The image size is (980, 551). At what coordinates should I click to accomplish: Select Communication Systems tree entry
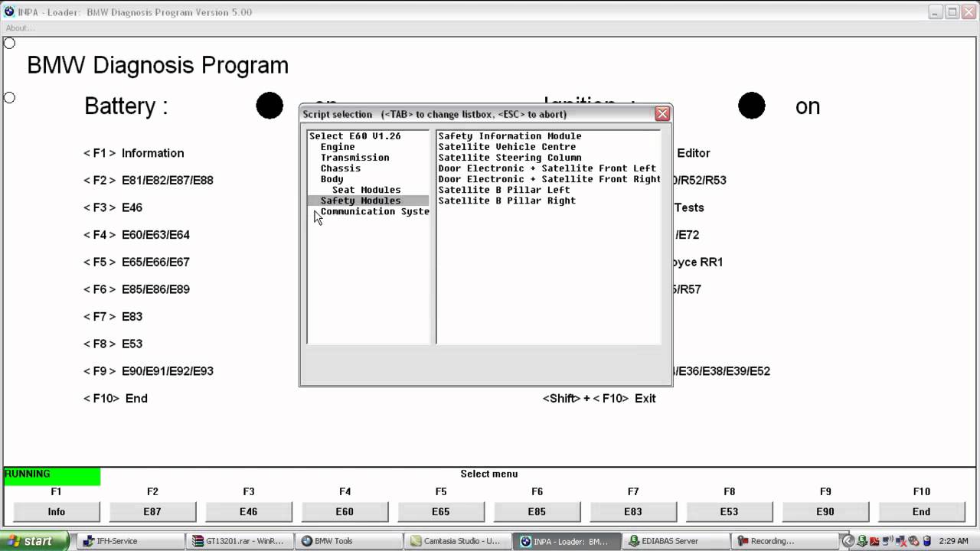(374, 211)
